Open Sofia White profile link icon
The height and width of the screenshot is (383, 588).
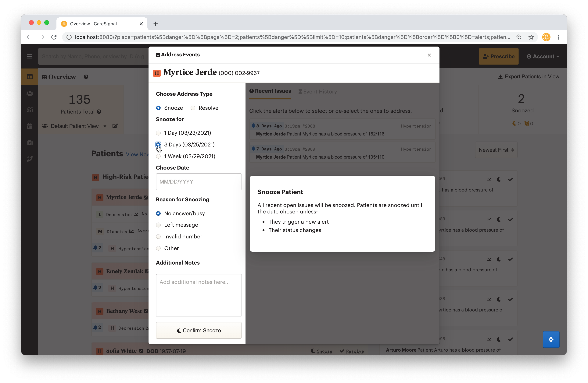click(141, 351)
